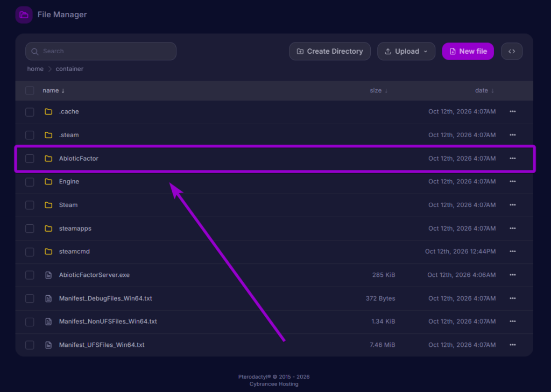Image resolution: width=551 pixels, height=392 pixels.
Task: Tick the checkbox for Manifest_NonUFSFiles_Win64.txt
Action: coord(30,322)
